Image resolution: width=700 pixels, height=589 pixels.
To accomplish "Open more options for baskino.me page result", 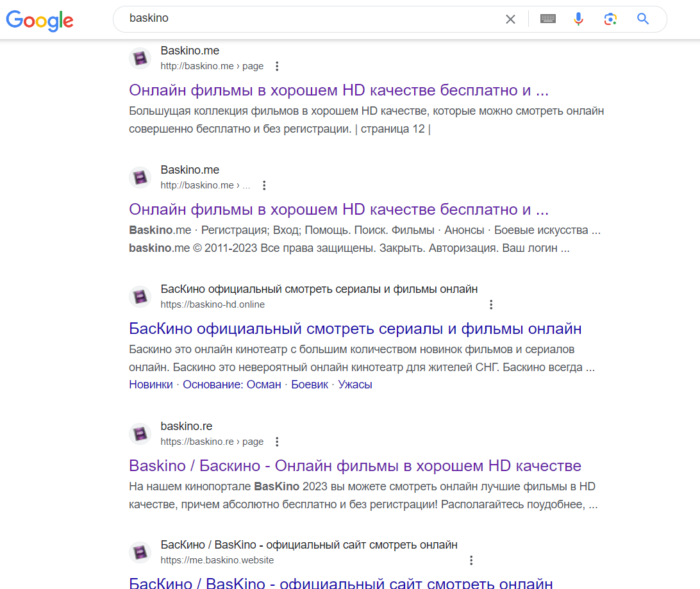I will point(277,66).
